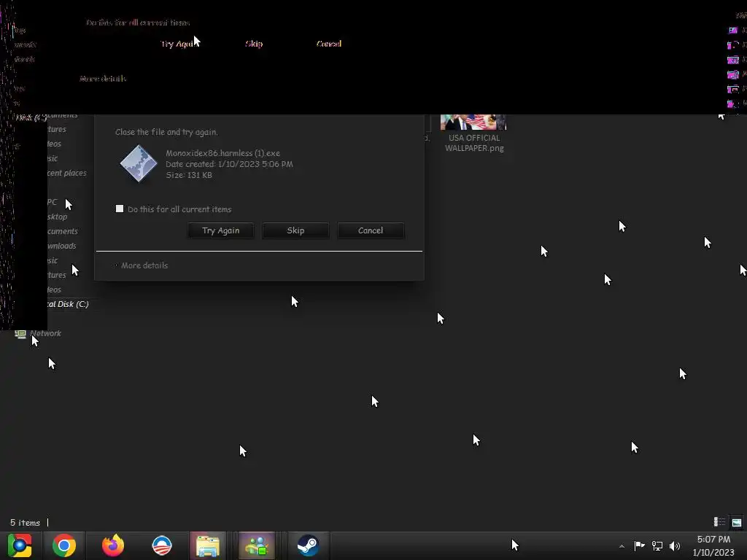
Task: Click the 5 items status text
Action: 26,523
